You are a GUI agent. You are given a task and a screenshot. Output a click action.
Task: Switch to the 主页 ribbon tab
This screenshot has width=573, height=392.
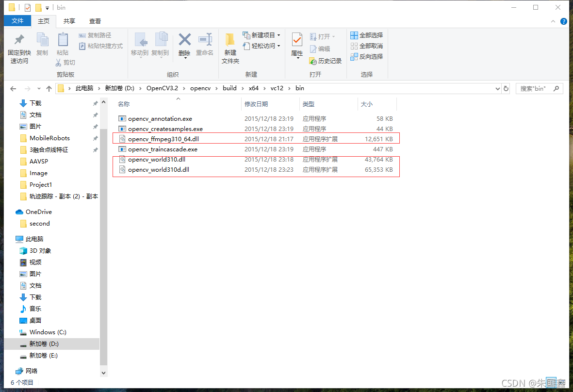coord(44,21)
